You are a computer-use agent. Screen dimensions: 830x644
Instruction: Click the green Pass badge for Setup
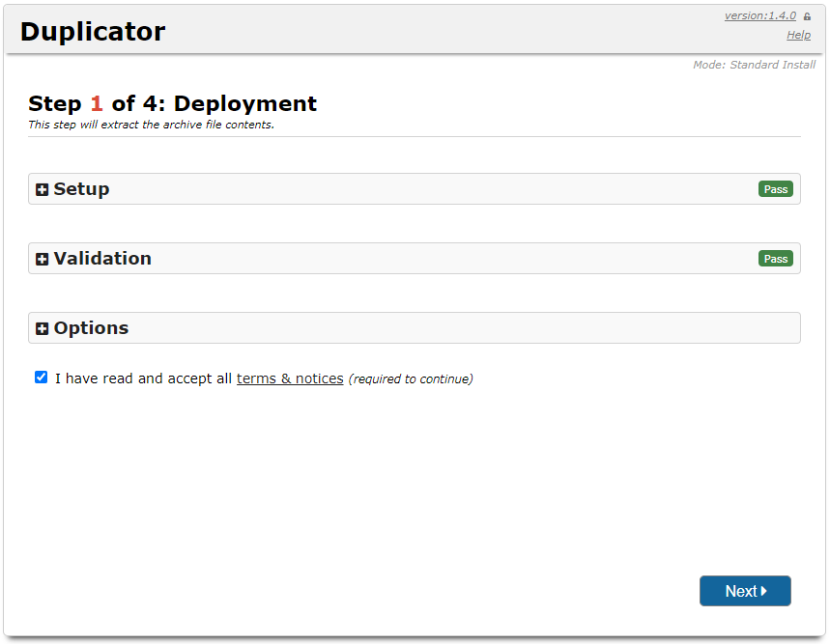775,189
